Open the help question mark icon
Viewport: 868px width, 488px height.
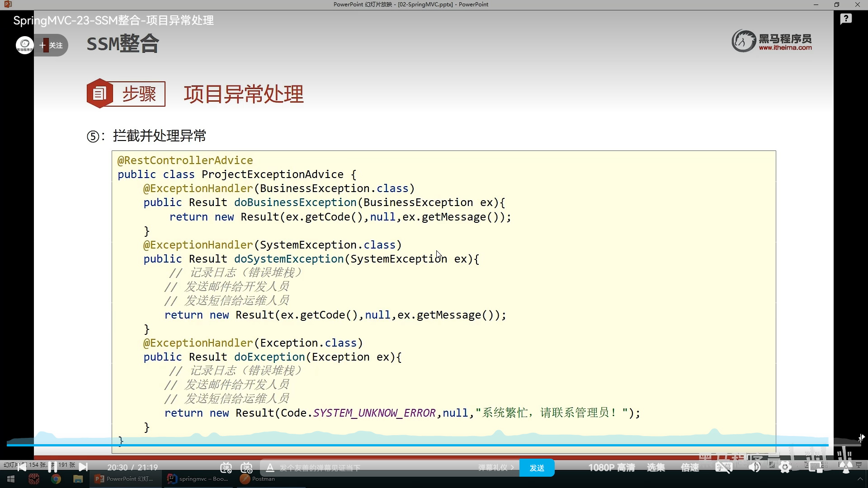[x=846, y=19]
